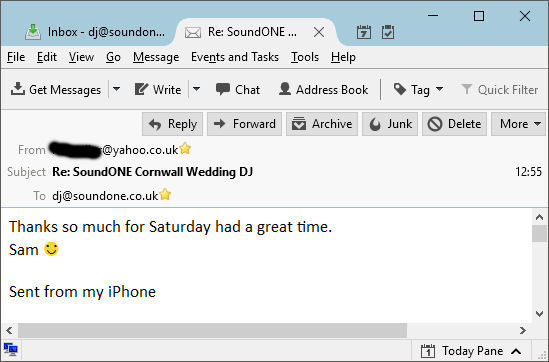
Task: Click the line Thanks so much for Saturday
Action: point(170,227)
